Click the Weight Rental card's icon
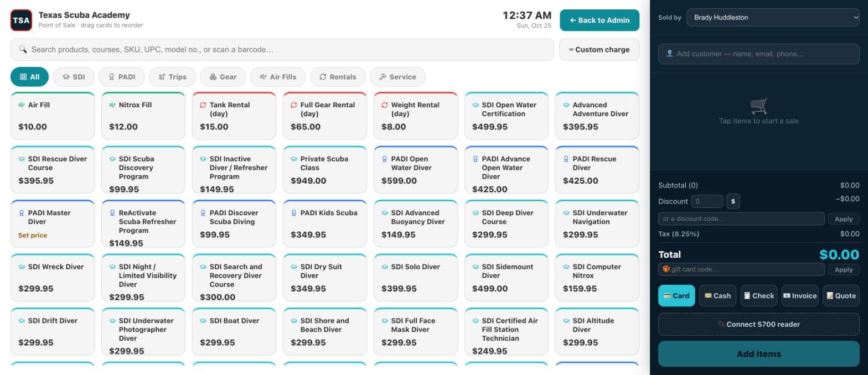Image resolution: width=868 pixels, height=375 pixels. (385, 105)
